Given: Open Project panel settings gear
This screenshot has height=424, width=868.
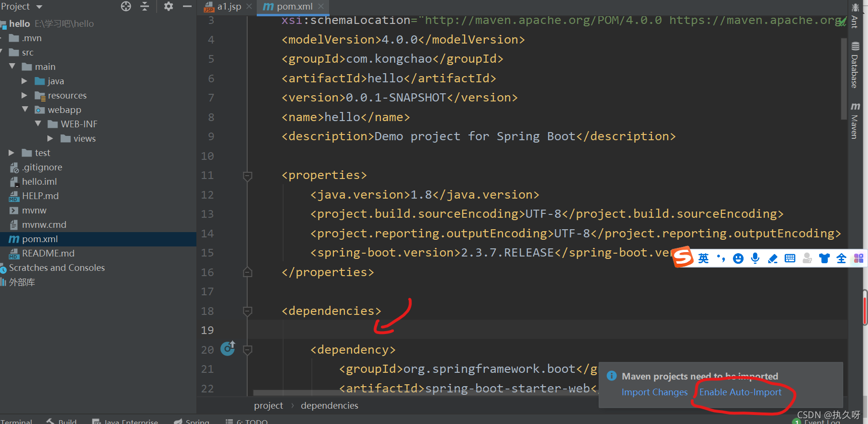Looking at the screenshot, I should [x=168, y=6].
